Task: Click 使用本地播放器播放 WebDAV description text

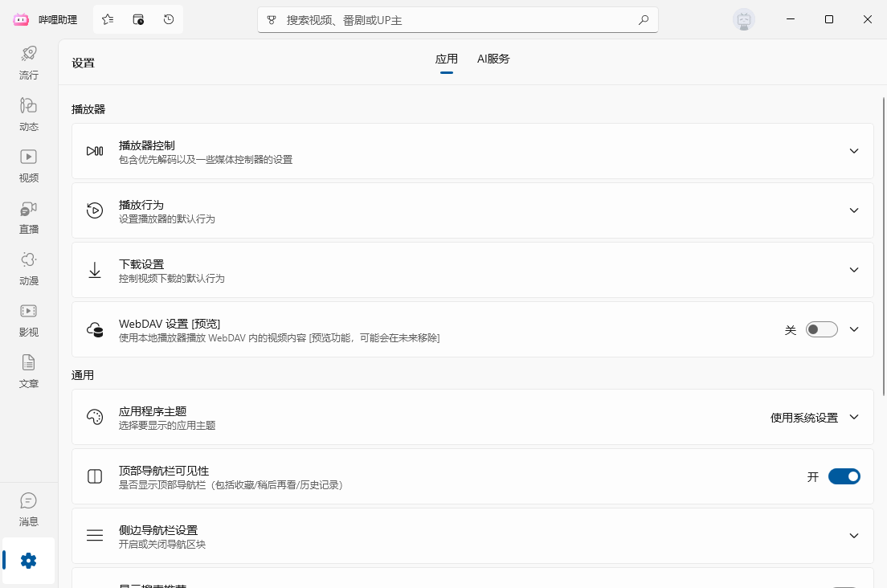Action: click(x=279, y=337)
